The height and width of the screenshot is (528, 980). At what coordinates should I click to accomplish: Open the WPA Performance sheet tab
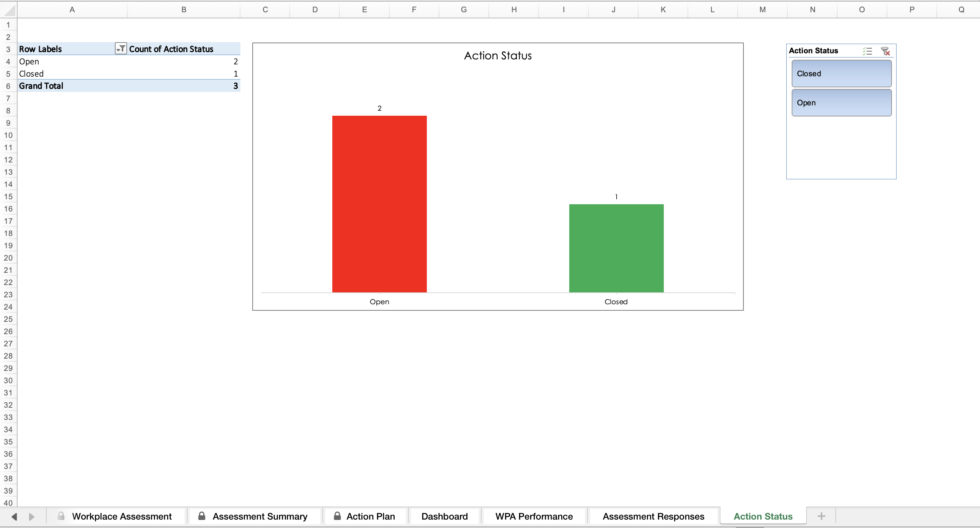pos(534,517)
